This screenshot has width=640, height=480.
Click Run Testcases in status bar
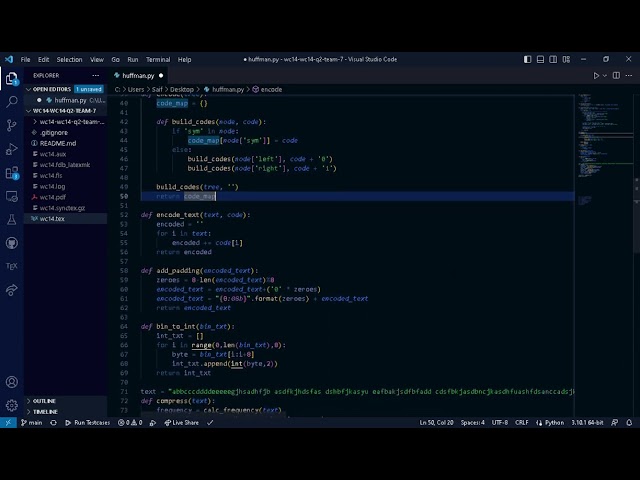coord(87,422)
